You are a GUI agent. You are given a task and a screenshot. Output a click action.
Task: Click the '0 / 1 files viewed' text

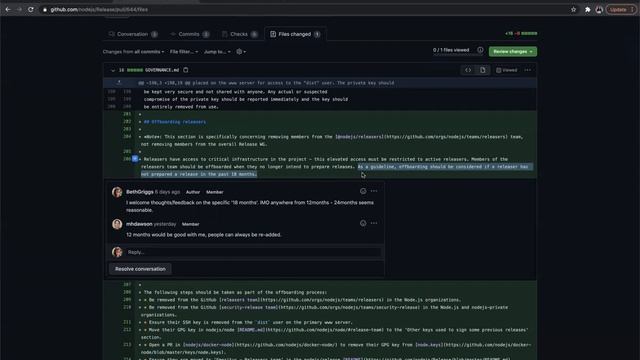[451, 50]
